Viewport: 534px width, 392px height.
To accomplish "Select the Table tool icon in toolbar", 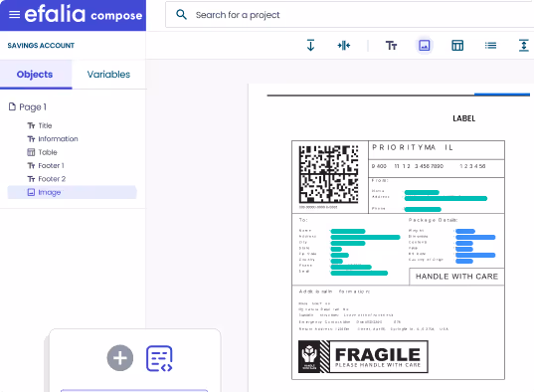I will [457, 46].
